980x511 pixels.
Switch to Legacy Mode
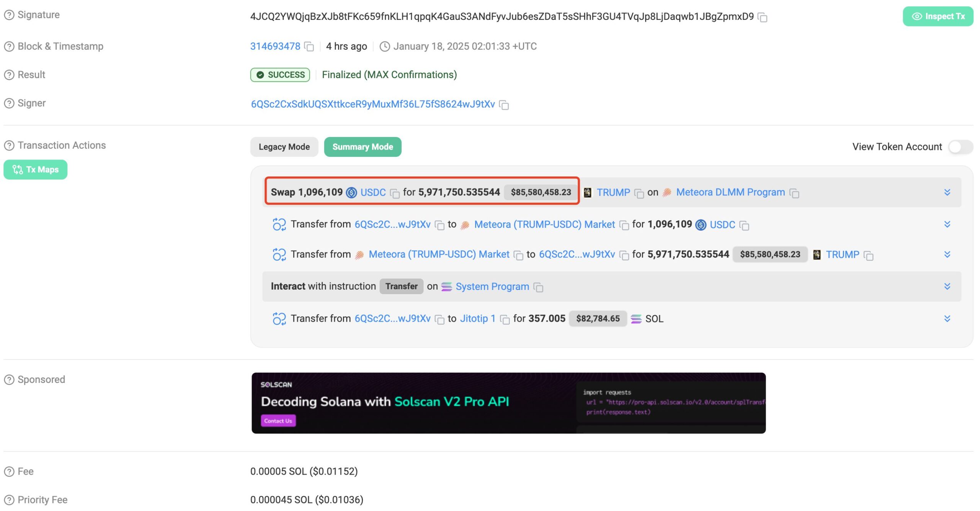tap(284, 147)
